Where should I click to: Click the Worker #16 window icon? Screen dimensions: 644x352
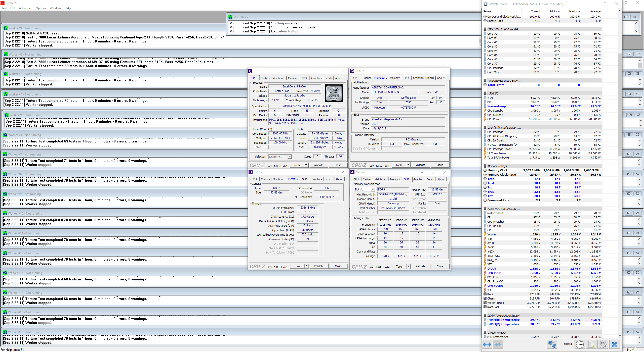click(x=5, y=332)
